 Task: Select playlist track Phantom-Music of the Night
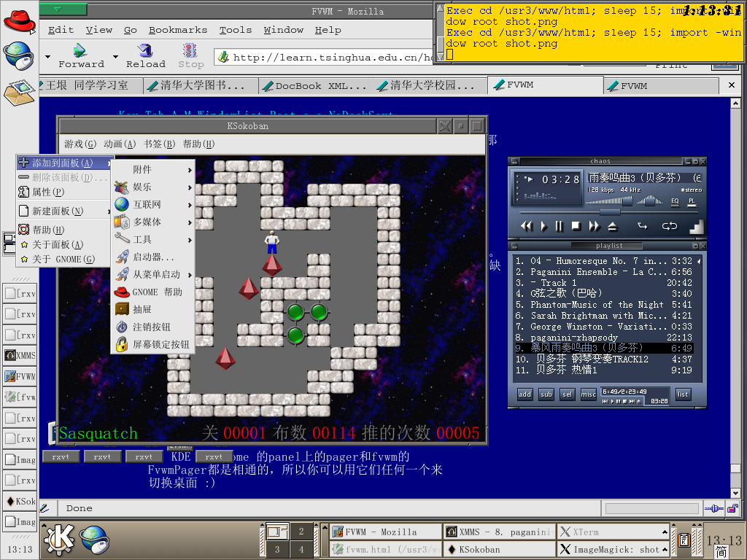pyautogui.click(x=603, y=305)
